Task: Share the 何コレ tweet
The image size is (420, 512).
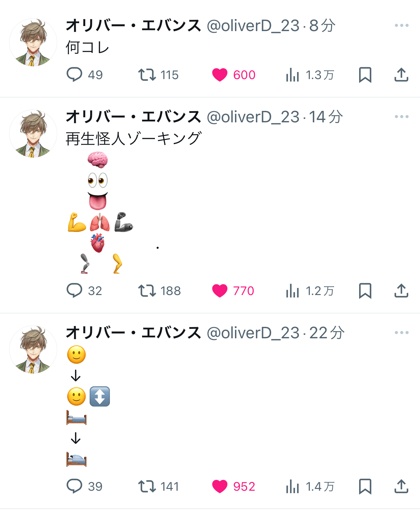Action: (x=401, y=75)
